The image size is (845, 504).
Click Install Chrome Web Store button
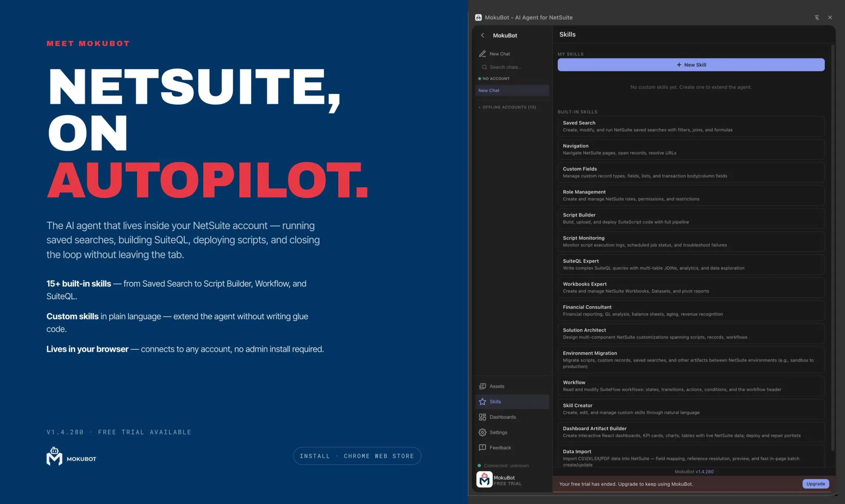(357, 456)
